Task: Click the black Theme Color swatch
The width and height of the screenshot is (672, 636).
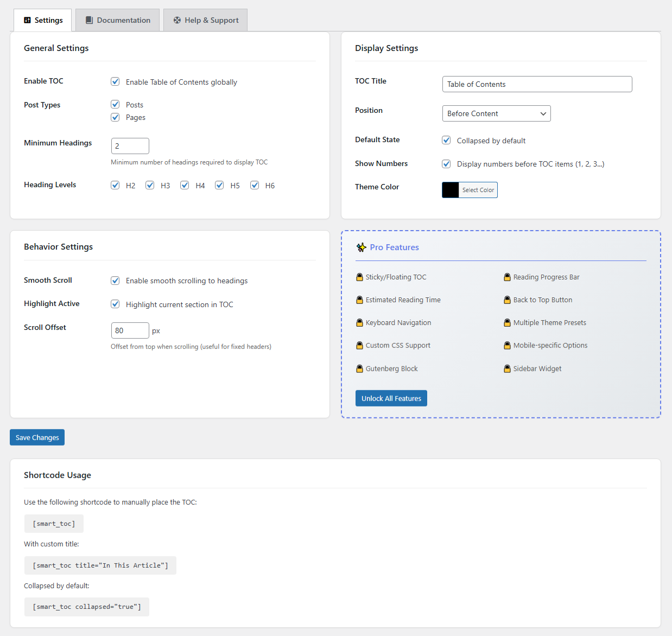Action: pyautogui.click(x=451, y=190)
